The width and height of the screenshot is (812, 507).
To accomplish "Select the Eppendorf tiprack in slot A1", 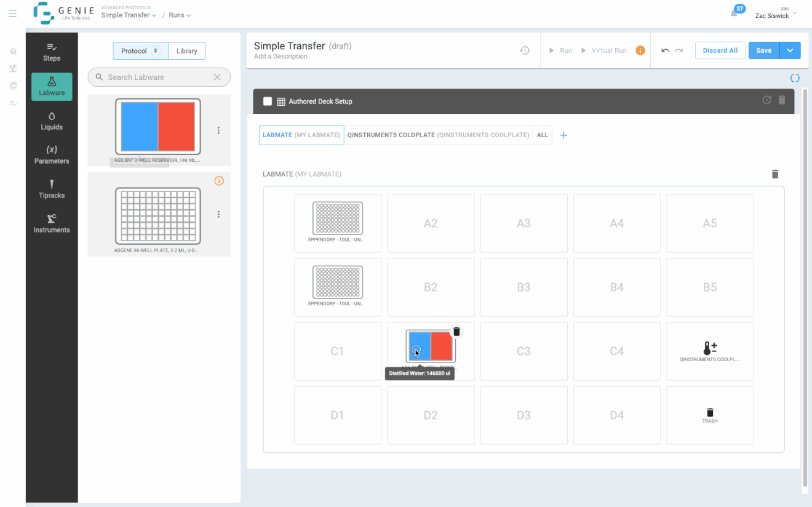I will 338,223.
